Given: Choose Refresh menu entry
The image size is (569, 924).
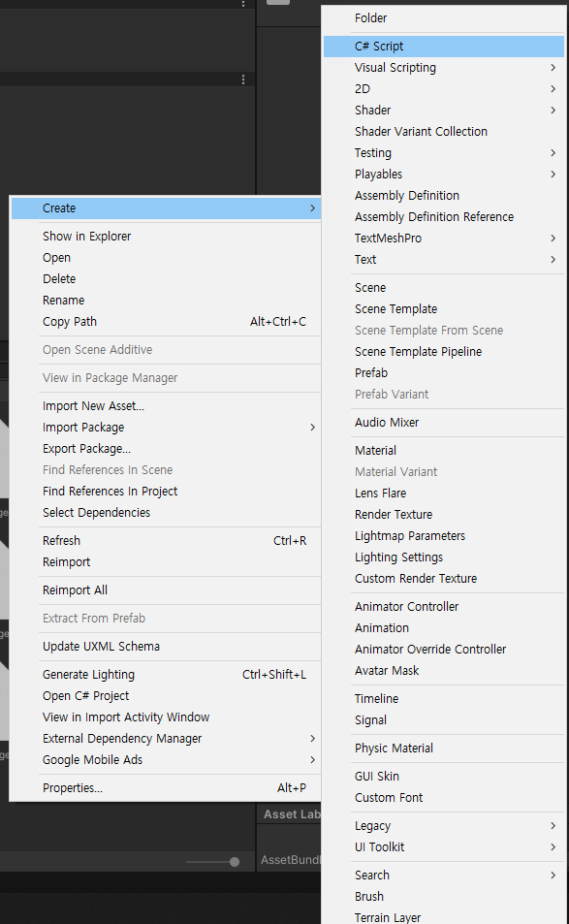Looking at the screenshot, I should (166, 540).
